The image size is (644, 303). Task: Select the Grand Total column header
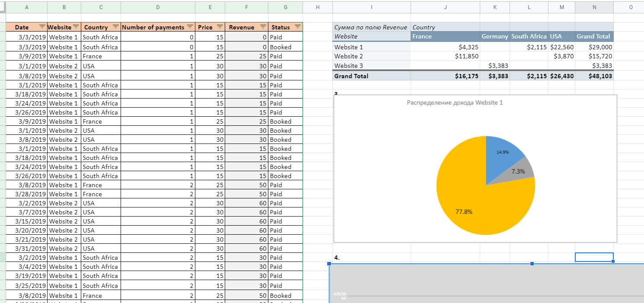tap(594, 36)
